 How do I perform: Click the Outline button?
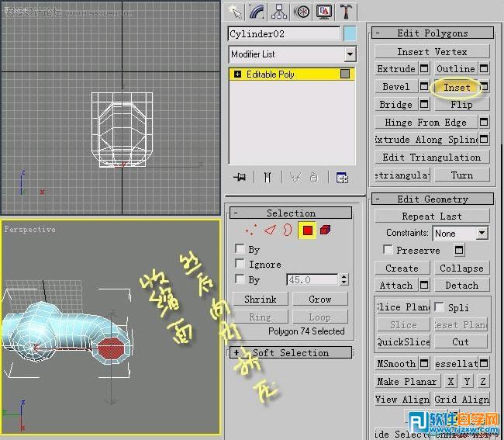(x=456, y=69)
